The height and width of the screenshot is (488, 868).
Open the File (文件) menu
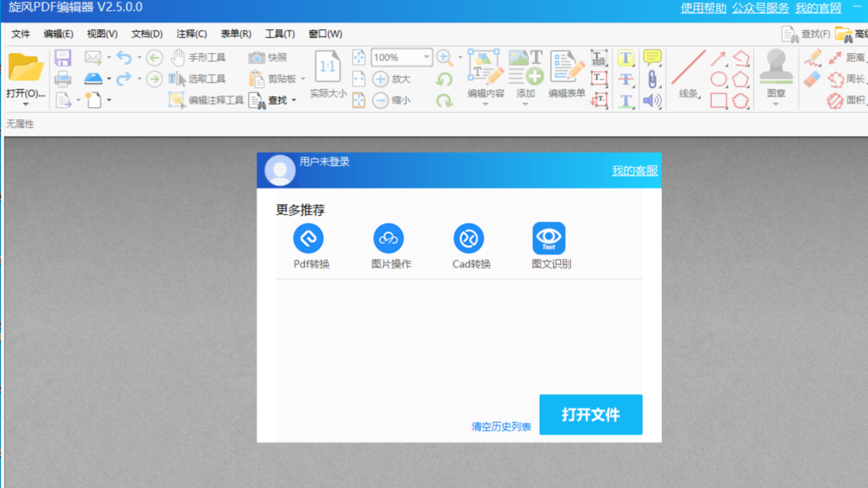[21, 34]
